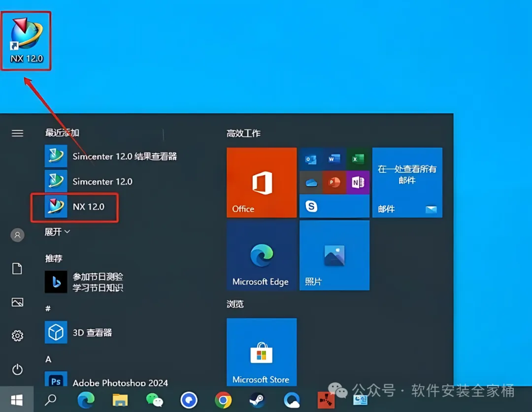Open OneNote in the Office tile group

pyautogui.click(x=358, y=183)
